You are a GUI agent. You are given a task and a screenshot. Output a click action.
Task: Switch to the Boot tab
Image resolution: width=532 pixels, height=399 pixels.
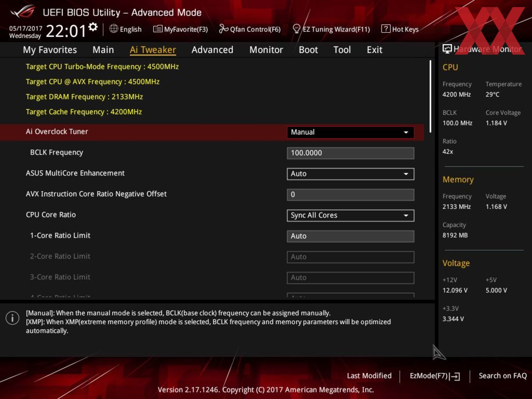308,50
